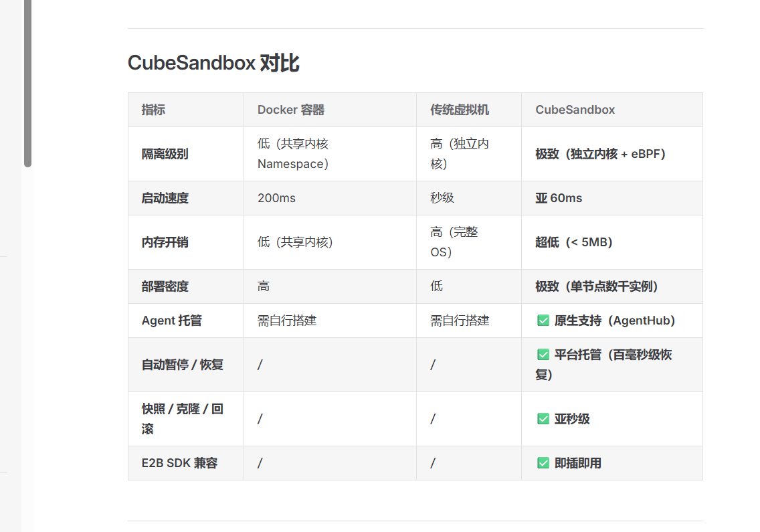Click the vertical scrollbar thumb on the left
The height and width of the screenshot is (532, 760).
point(27,84)
